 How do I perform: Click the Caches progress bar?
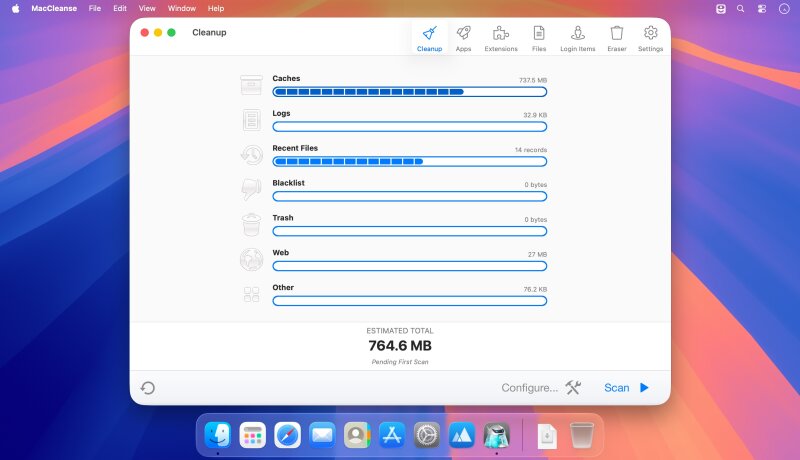click(410, 92)
